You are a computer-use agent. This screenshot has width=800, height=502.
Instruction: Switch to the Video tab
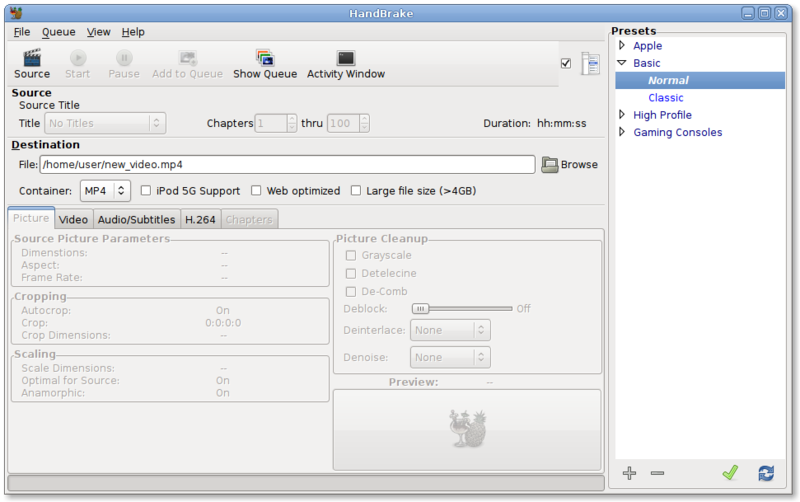(73, 219)
